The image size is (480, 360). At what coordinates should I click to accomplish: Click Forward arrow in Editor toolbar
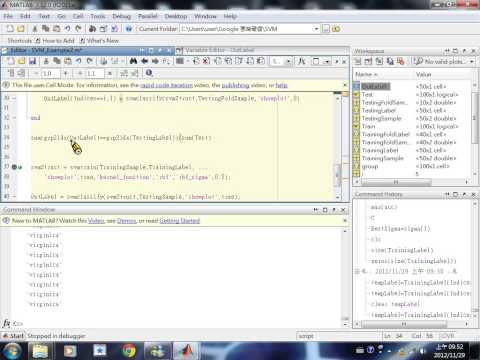[155, 61]
